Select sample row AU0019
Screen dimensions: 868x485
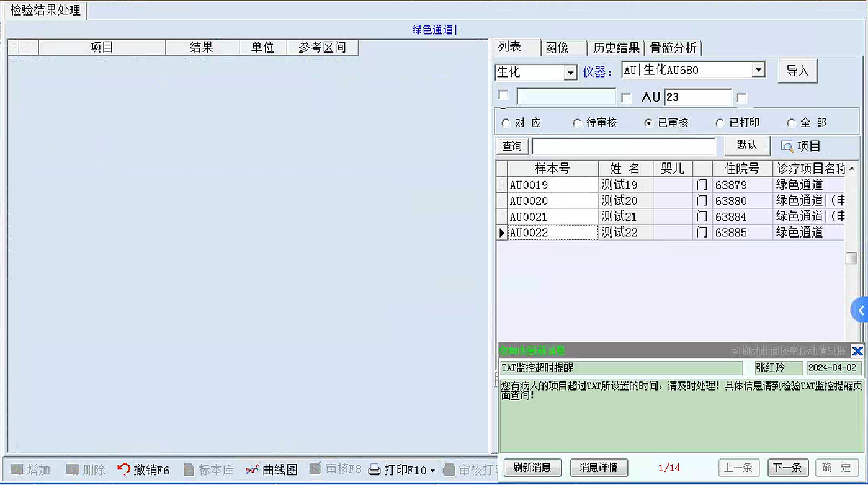[552, 185]
